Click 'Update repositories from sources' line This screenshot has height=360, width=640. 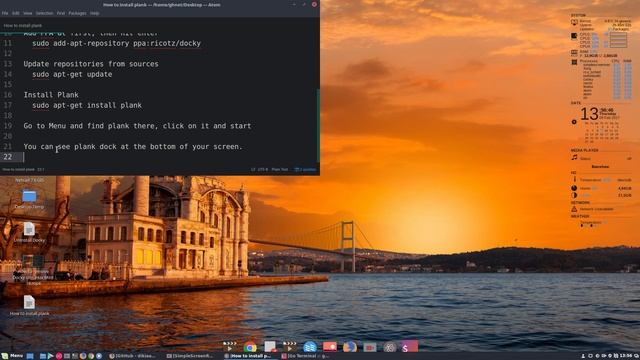click(91, 64)
